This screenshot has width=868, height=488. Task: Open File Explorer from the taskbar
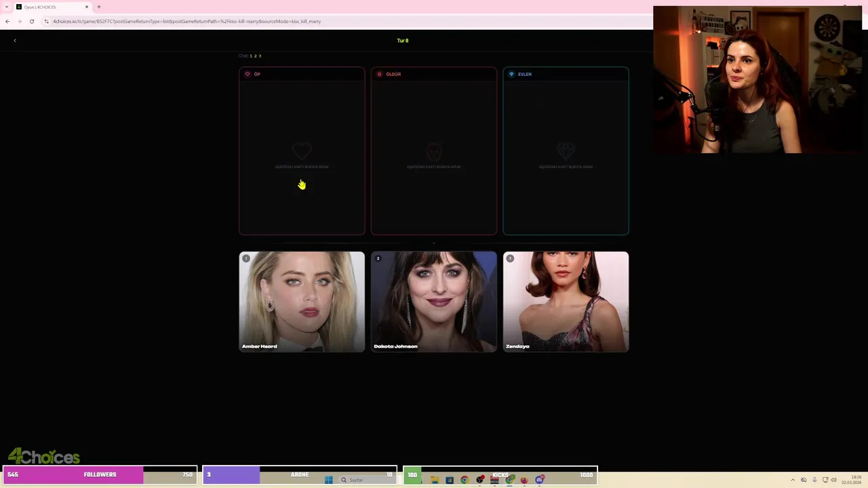coord(435,480)
